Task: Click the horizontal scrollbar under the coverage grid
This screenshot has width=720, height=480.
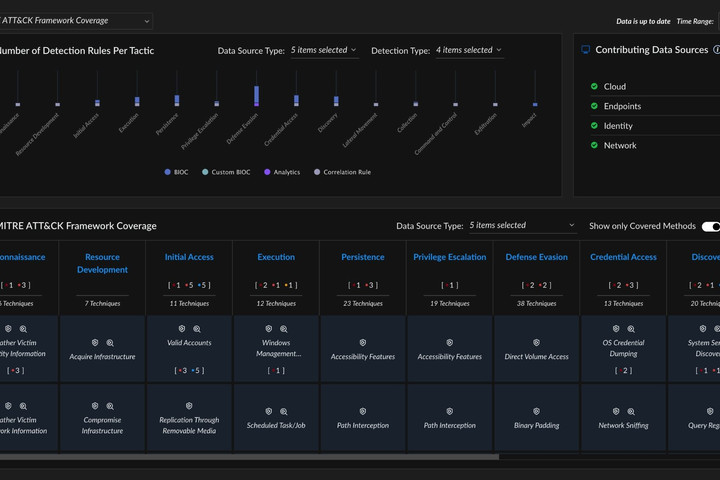Action: [249, 457]
